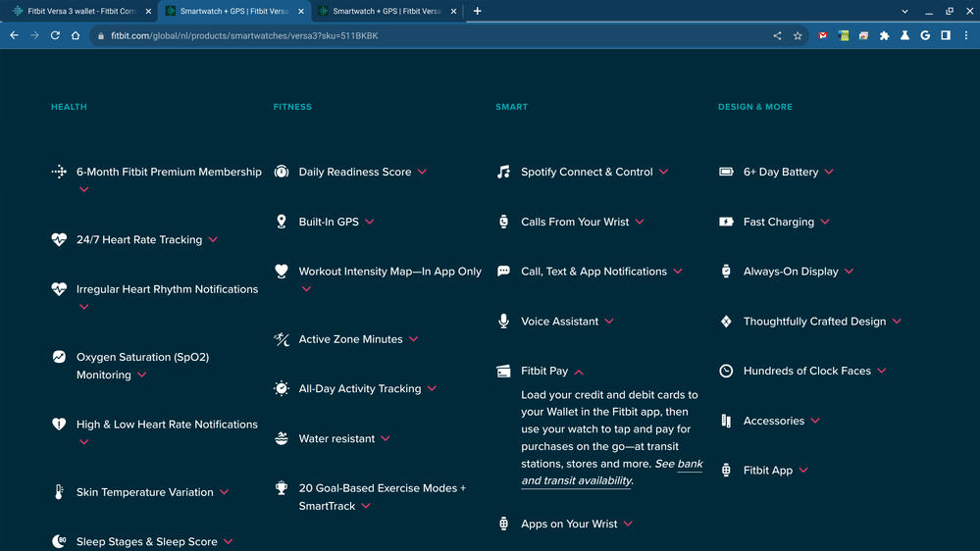Expand Apps on Your Wrist chevron
Image resolution: width=980 pixels, height=551 pixels.
point(628,524)
